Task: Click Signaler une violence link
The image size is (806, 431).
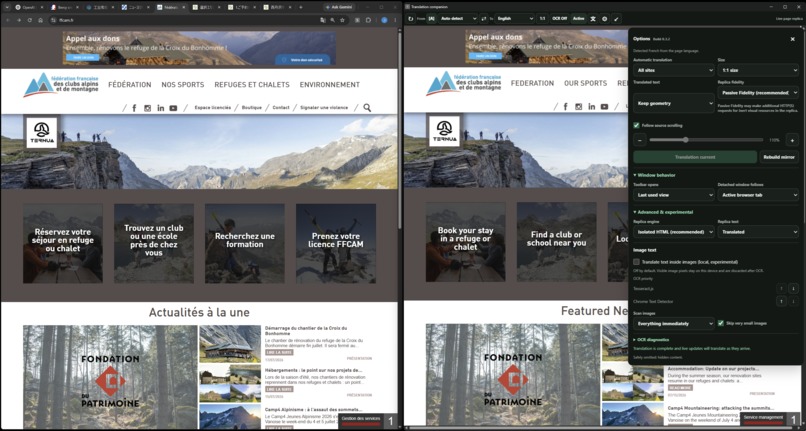Action: 324,107
